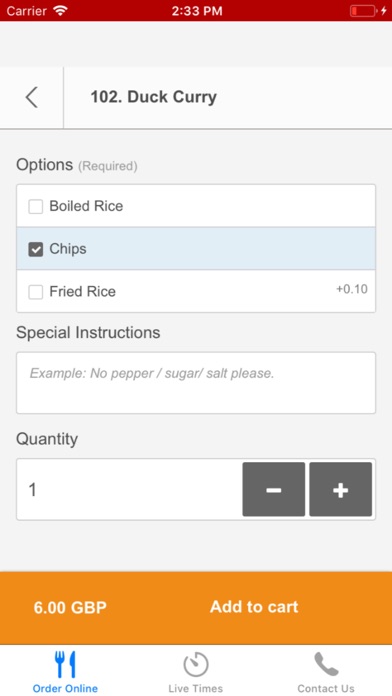Go back using the left chevron arrow
This screenshot has width=392, height=696.
coord(32,97)
